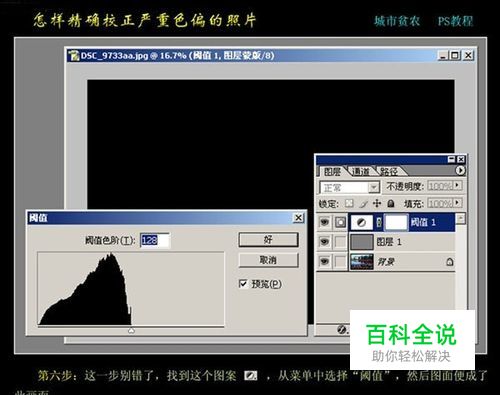
Task: Close the 阈值 dialog with its X button
Action: 298,218
